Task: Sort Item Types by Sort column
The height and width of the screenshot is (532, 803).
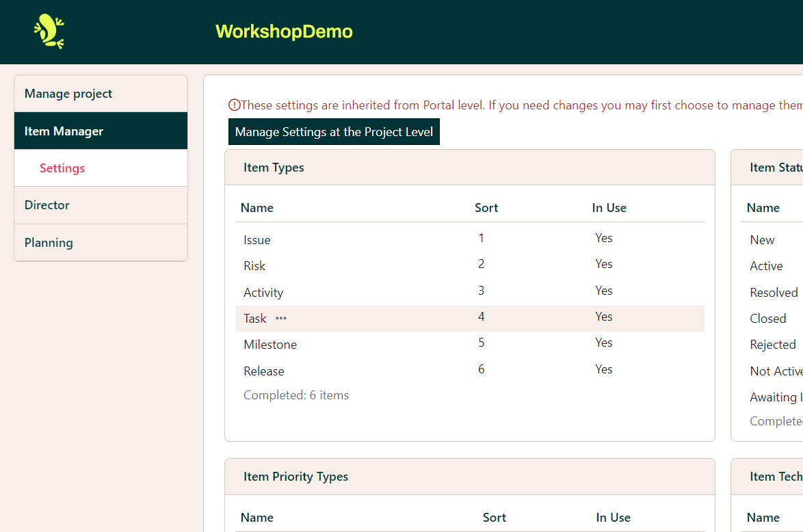Action: (486, 208)
